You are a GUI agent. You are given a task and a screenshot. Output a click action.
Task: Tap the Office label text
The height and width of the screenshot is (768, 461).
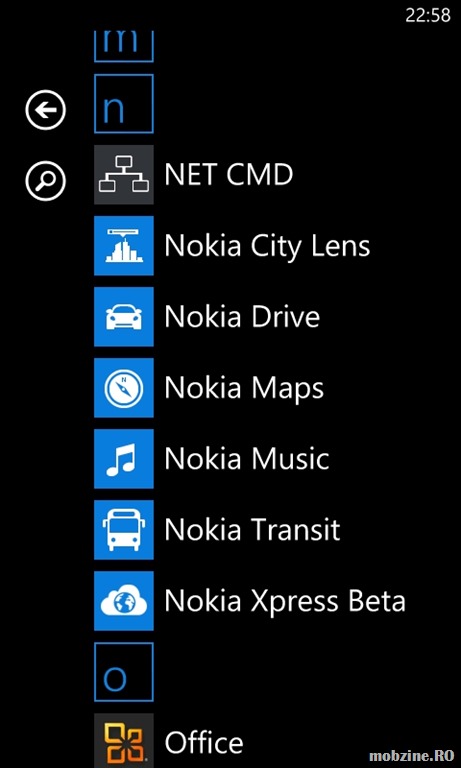point(204,743)
